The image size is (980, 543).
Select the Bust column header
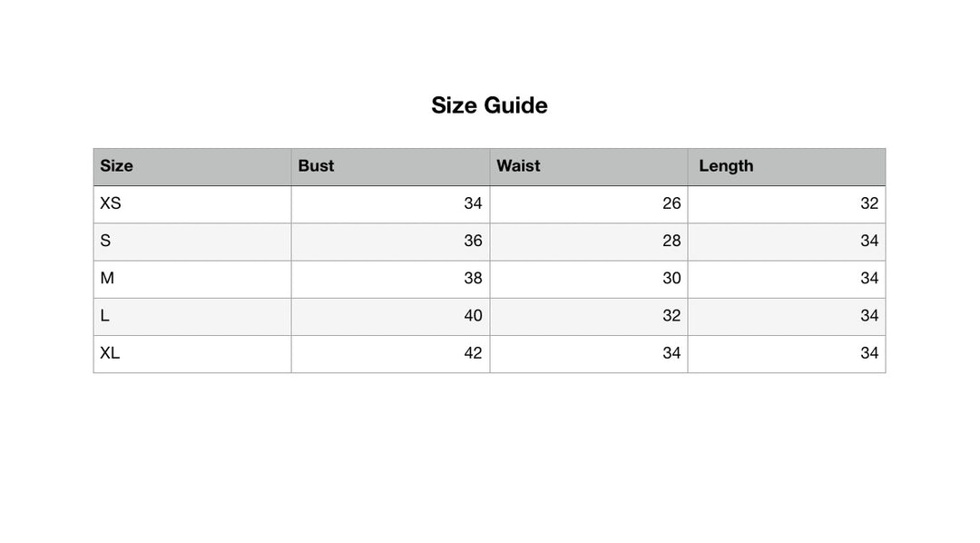pyautogui.click(x=316, y=166)
